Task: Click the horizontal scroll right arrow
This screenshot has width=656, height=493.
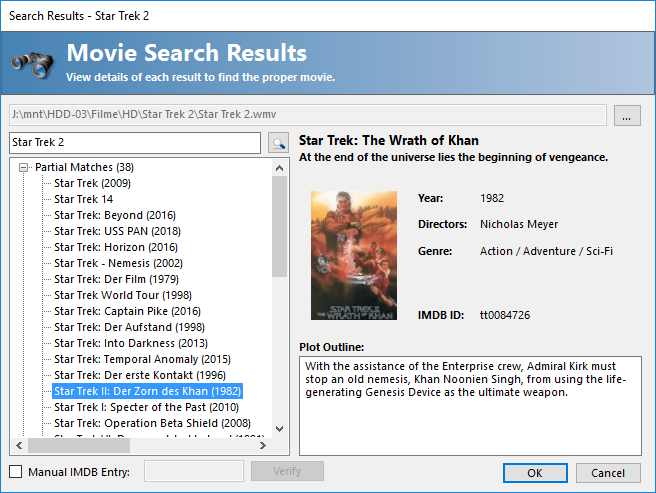Action: coord(263,446)
